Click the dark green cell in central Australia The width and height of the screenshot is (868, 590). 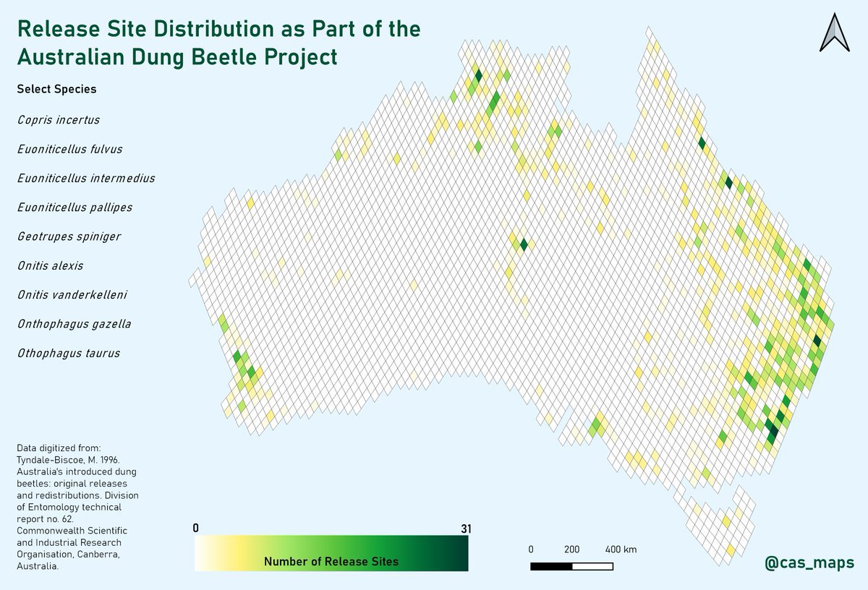coord(524,244)
